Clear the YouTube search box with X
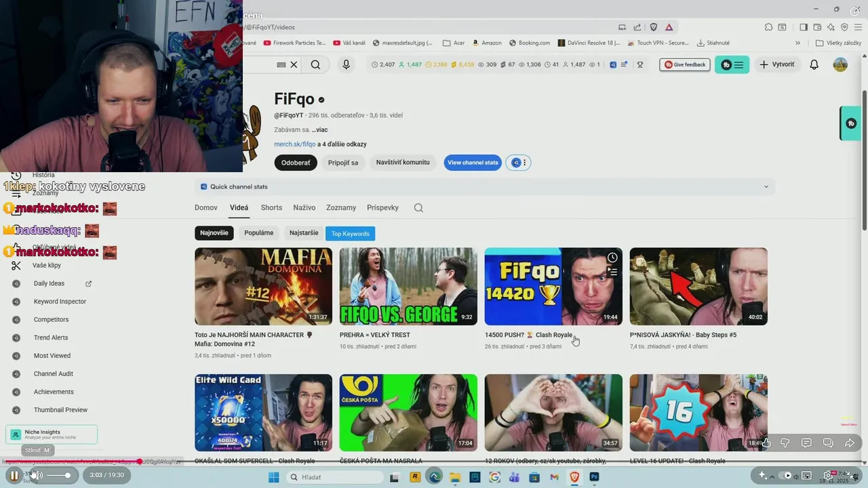This screenshot has width=868, height=488. [294, 64]
